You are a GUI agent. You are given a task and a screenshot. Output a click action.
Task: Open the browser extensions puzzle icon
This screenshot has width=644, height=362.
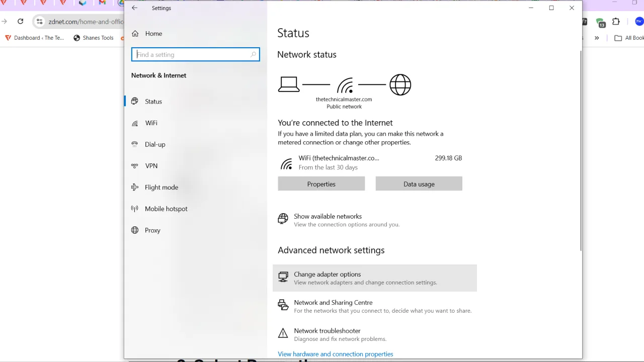616,22
